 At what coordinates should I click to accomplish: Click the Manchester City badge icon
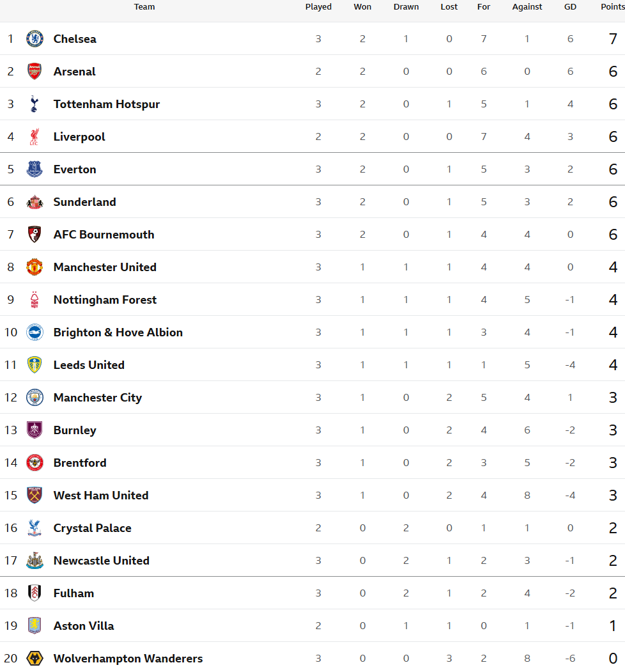click(x=35, y=397)
